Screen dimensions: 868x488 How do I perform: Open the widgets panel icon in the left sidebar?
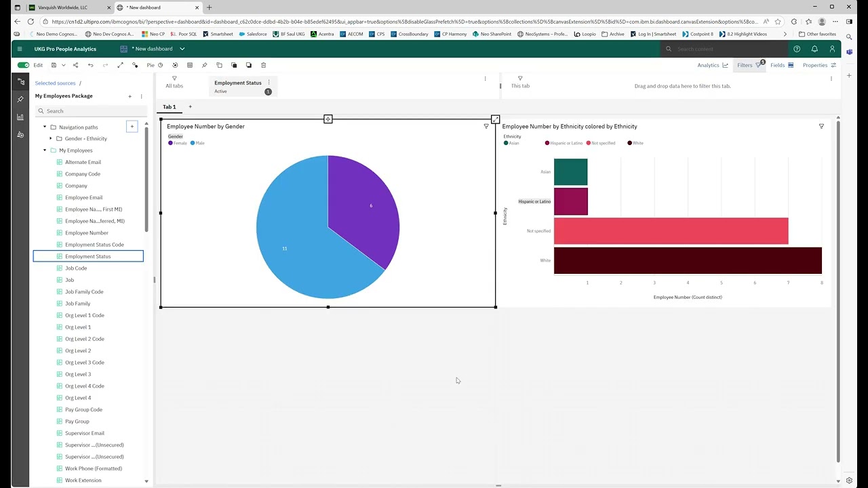(20, 135)
